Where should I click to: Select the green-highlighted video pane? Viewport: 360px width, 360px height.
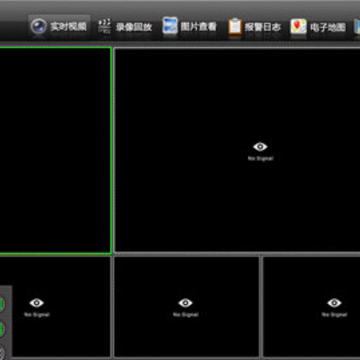(55, 150)
